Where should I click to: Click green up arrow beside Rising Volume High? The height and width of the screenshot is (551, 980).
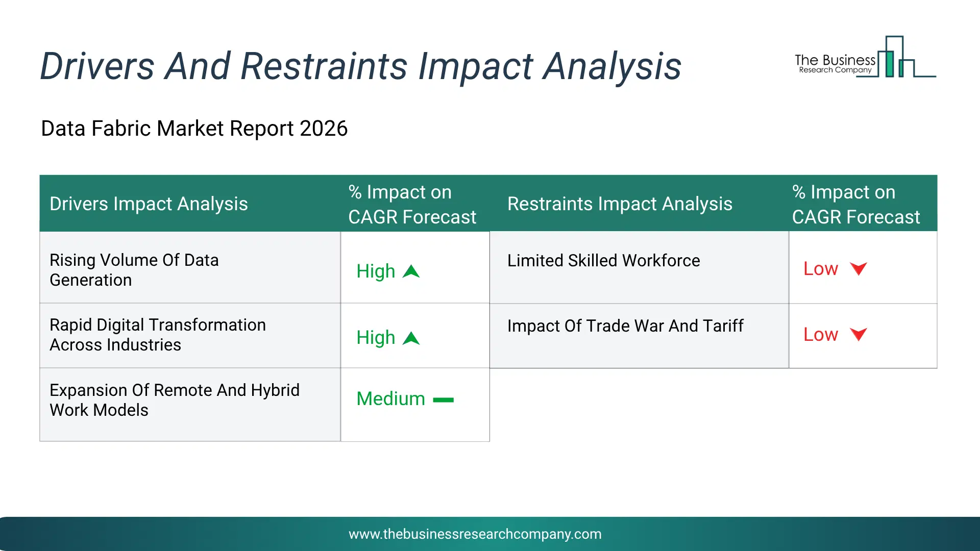click(x=411, y=271)
